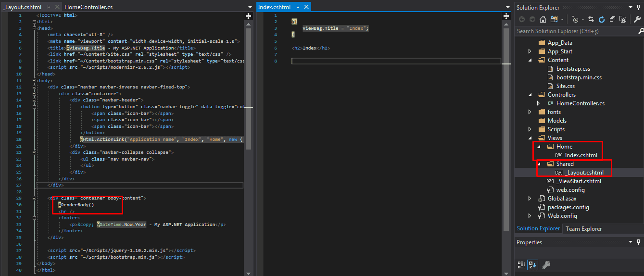Viewport: 644px width, 276px height.
Task: Select the App_Data folder
Action: [560, 43]
